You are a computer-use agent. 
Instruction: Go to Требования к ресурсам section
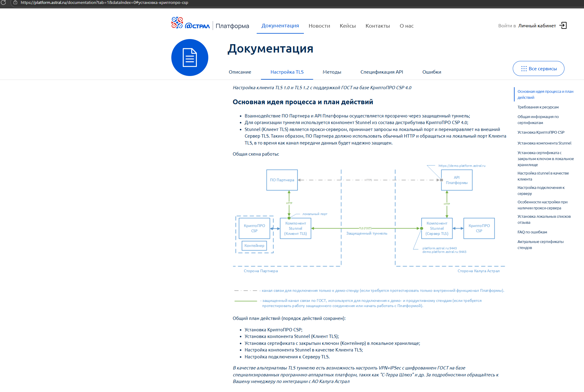[538, 107]
